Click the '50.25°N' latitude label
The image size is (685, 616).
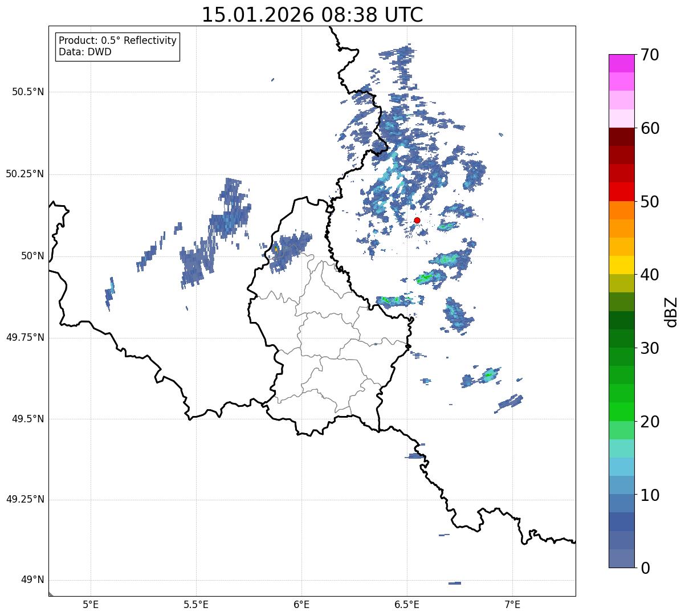tap(25, 174)
